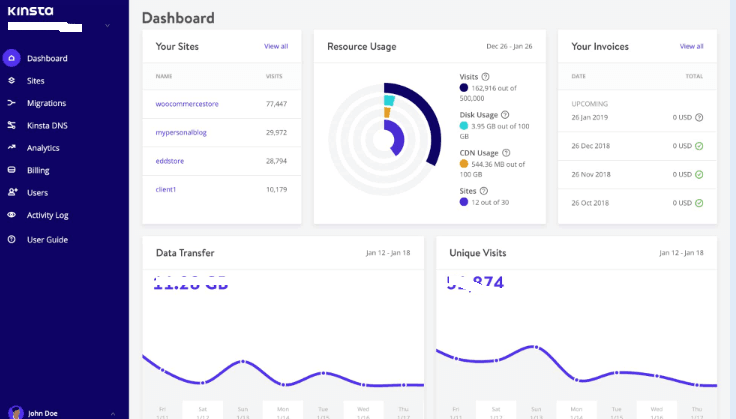
Task: Click the help icon next to Visits
Action: click(x=486, y=77)
